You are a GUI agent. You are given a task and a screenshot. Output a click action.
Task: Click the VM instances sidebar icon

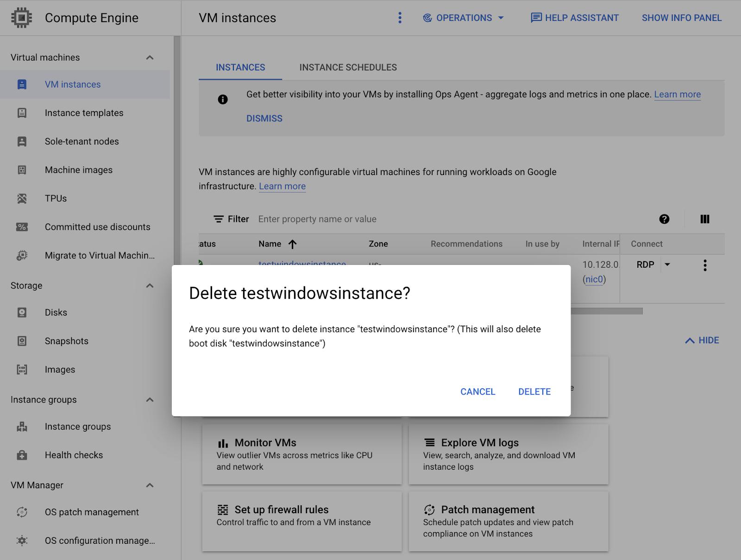coord(22,84)
